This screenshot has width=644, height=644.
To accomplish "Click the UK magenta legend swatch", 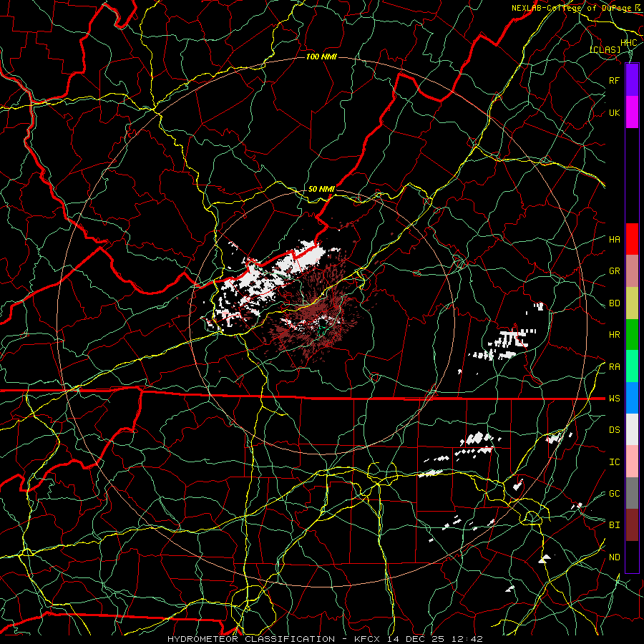I will [632, 112].
